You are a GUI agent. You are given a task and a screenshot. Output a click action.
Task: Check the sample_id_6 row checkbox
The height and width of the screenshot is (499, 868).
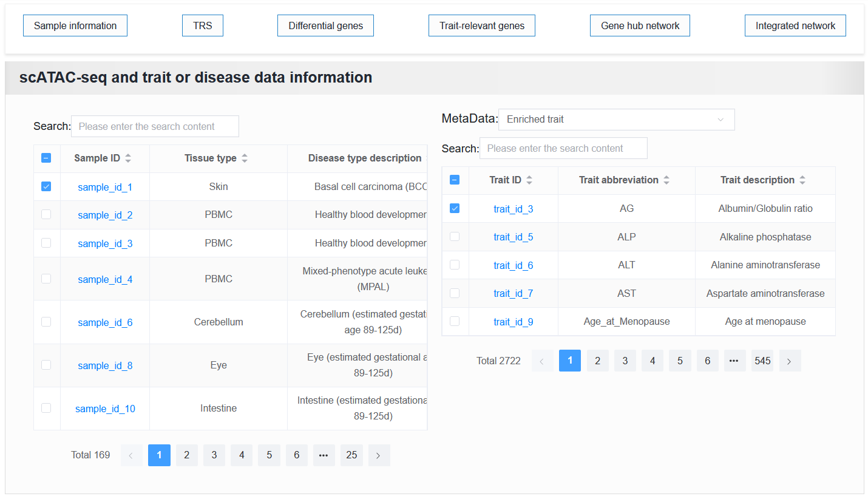[46, 322]
